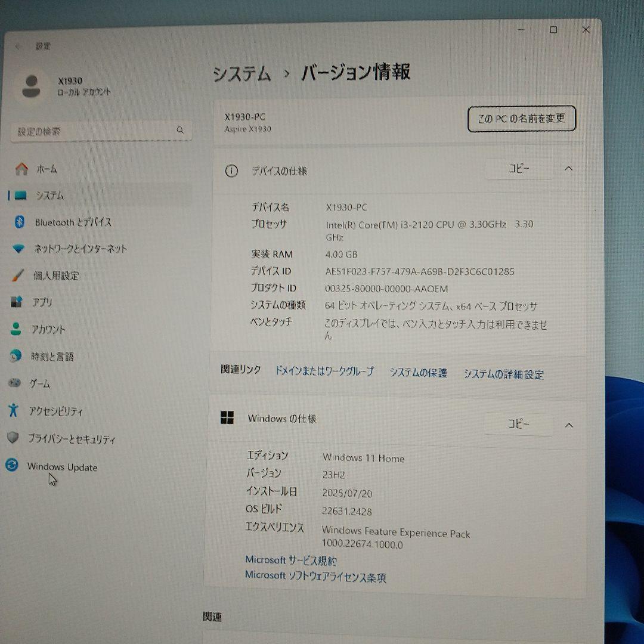Click the ネットワークとインターネット wifi icon
This screenshot has height=644, width=644.
pyautogui.click(x=18, y=249)
